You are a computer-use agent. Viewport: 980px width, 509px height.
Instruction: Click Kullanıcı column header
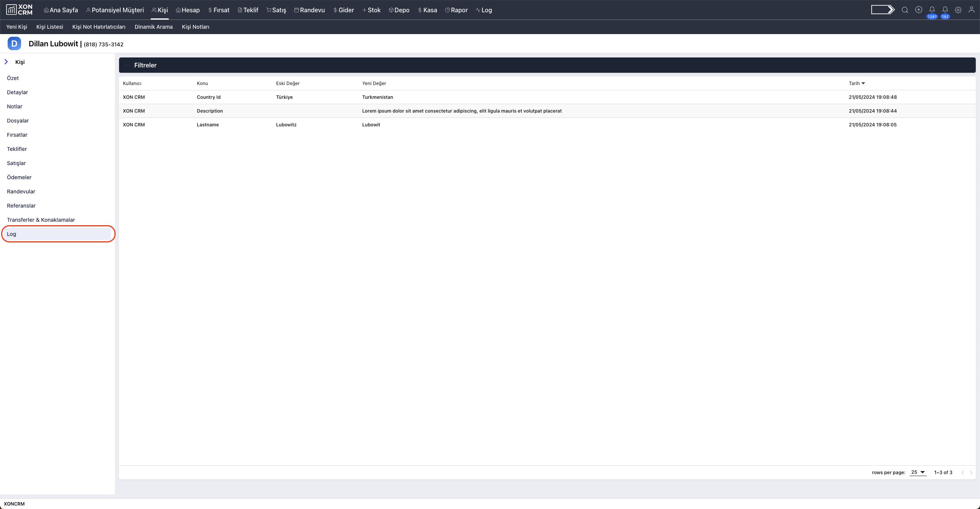(x=132, y=83)
